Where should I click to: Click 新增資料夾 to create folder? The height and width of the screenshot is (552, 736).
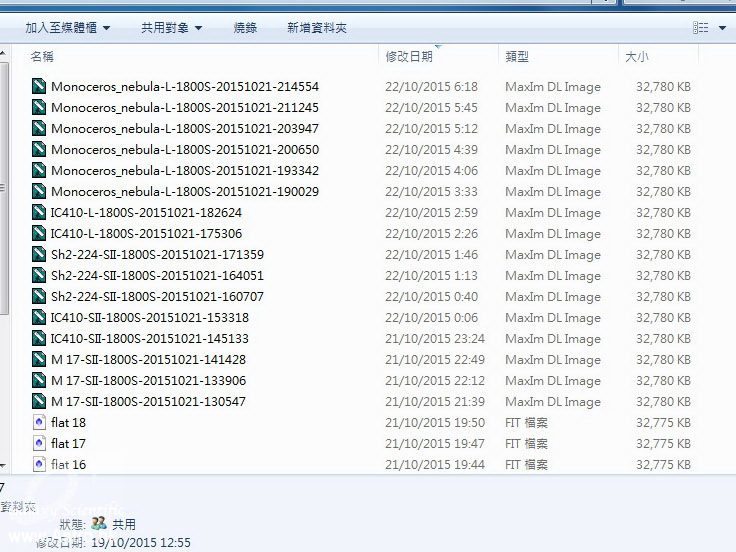pos(317,28)
